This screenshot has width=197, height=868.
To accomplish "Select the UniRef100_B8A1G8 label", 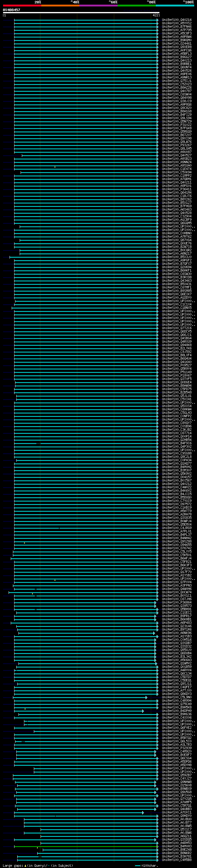I will [x=176, y=111].
